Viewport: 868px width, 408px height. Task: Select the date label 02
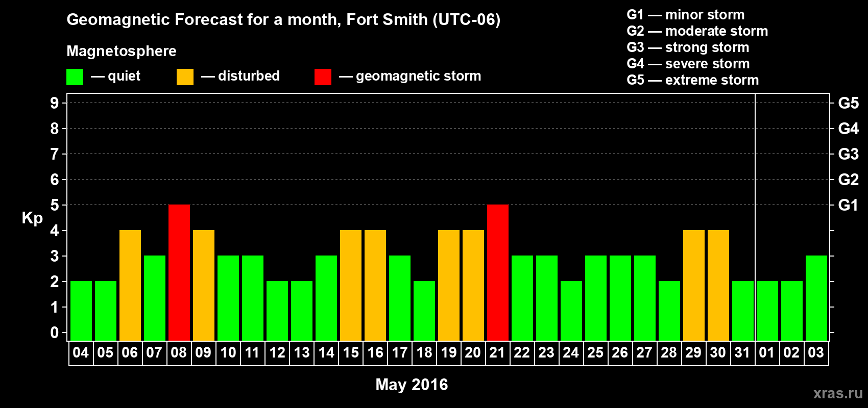click(x=791, y=353)
